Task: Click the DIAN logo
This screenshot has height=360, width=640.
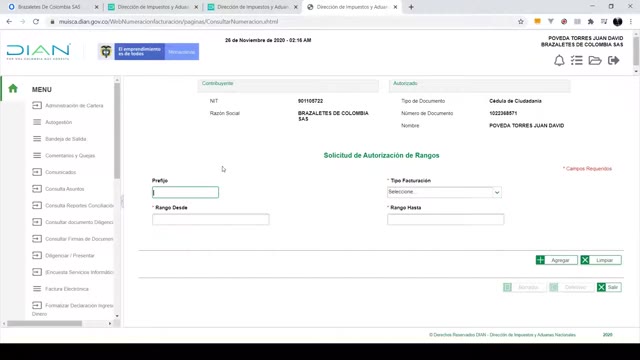Action: [38, 52]
